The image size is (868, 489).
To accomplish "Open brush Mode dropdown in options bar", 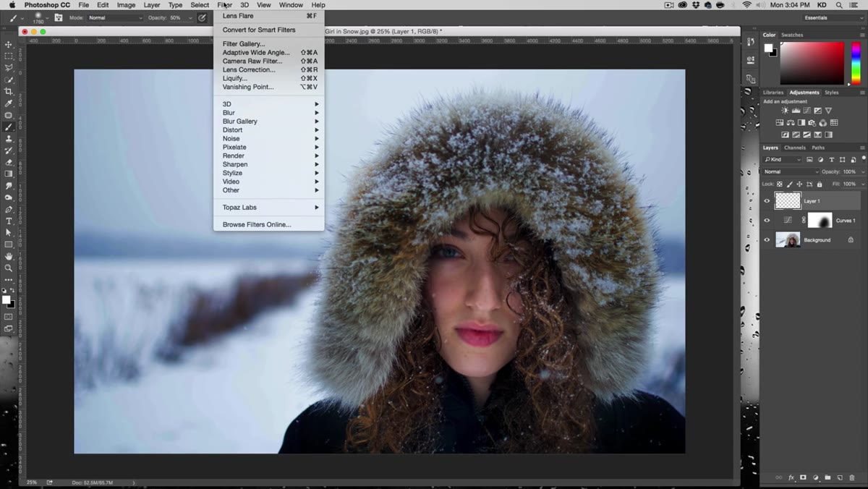I will (114, 17).
